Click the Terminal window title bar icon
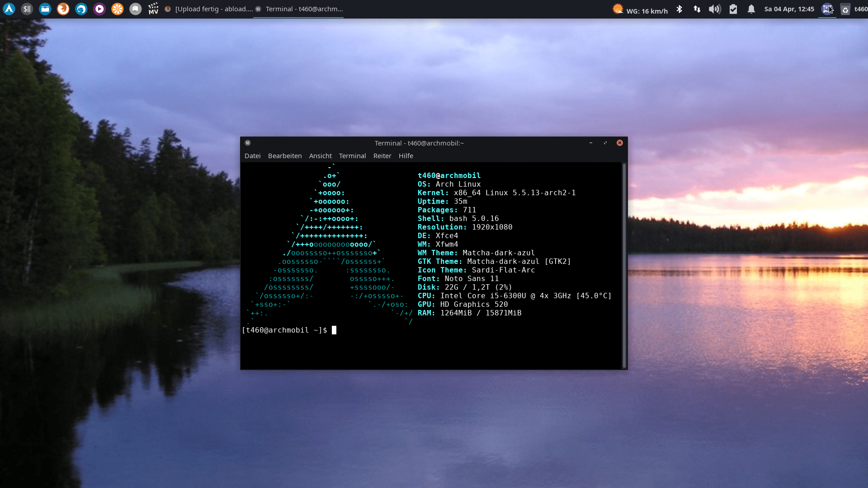 248,143
